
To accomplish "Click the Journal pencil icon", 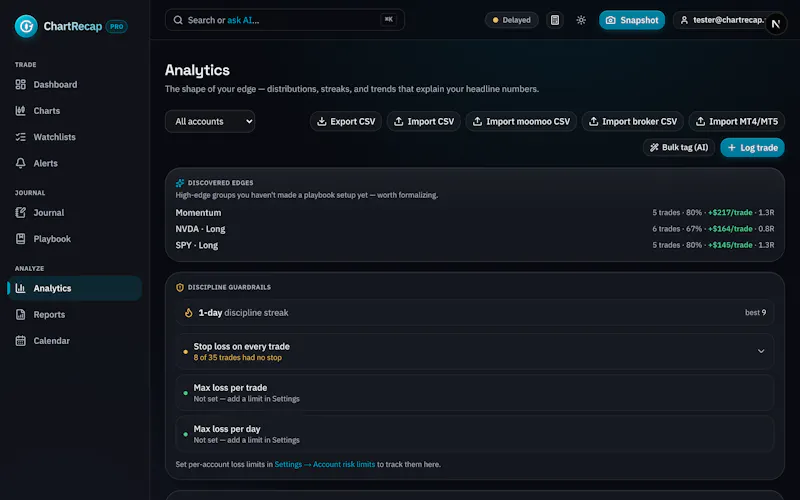I will click(20, 213).
